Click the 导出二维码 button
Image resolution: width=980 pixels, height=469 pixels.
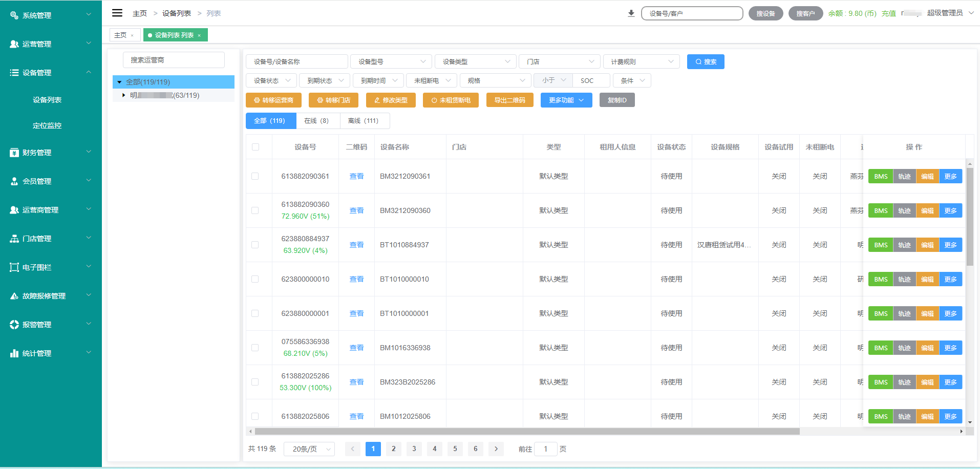pyautogui.click(x=509, y=100)
